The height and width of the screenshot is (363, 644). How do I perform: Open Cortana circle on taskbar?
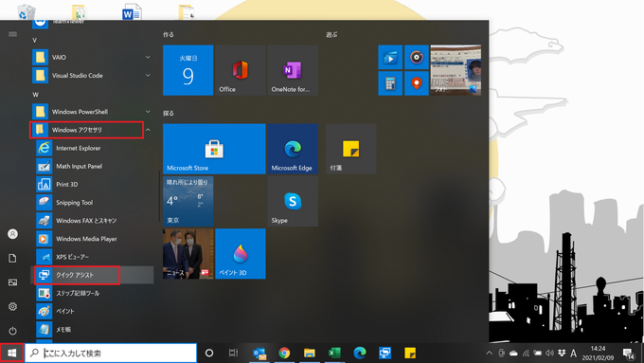point(209,353)
